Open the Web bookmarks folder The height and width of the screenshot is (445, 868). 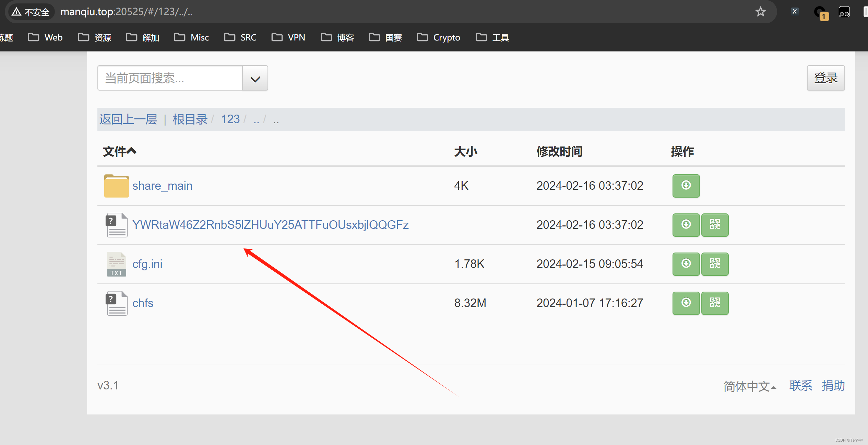pos(45,37)
